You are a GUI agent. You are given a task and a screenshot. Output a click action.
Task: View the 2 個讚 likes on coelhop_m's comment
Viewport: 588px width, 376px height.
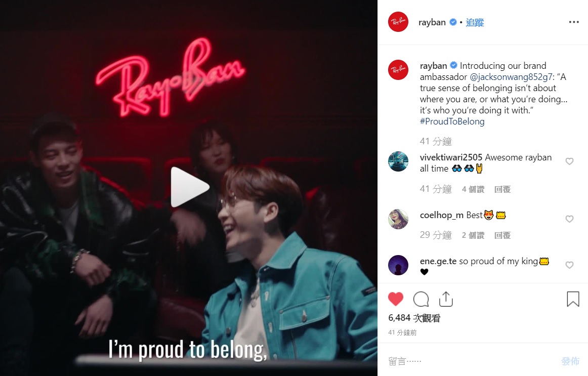point(473,235)
